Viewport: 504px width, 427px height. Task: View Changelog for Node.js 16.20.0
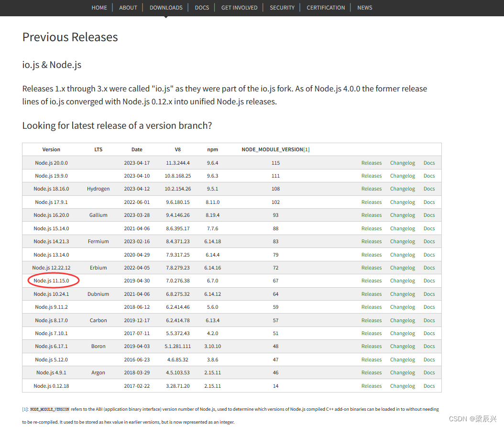[403, 215]
